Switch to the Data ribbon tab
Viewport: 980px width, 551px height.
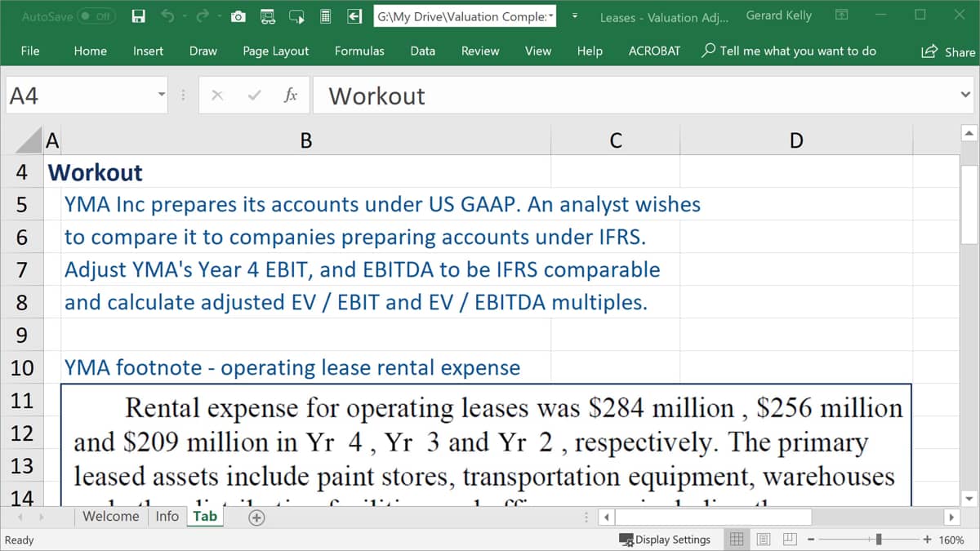(x=422, y=51)
